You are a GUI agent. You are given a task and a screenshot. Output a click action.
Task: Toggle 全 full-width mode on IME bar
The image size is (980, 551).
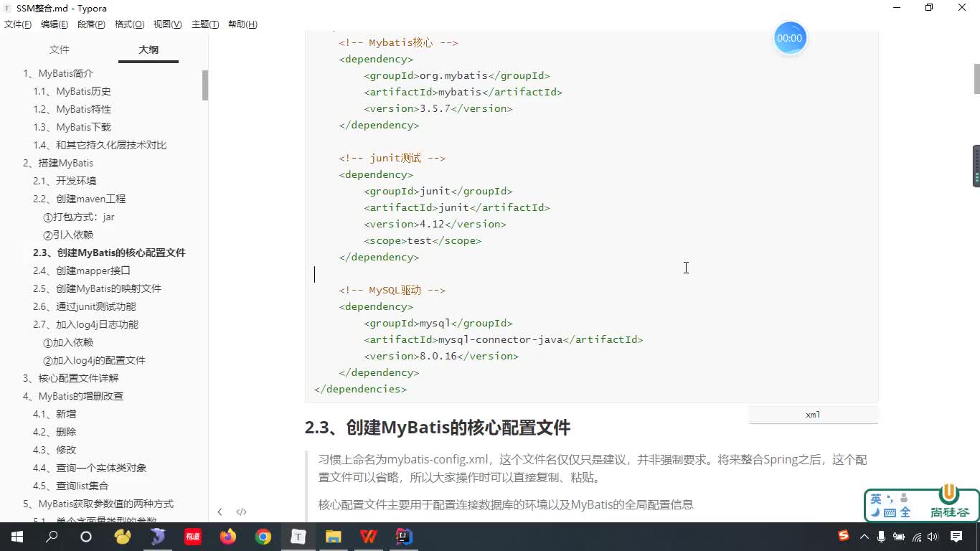(905, 512)
